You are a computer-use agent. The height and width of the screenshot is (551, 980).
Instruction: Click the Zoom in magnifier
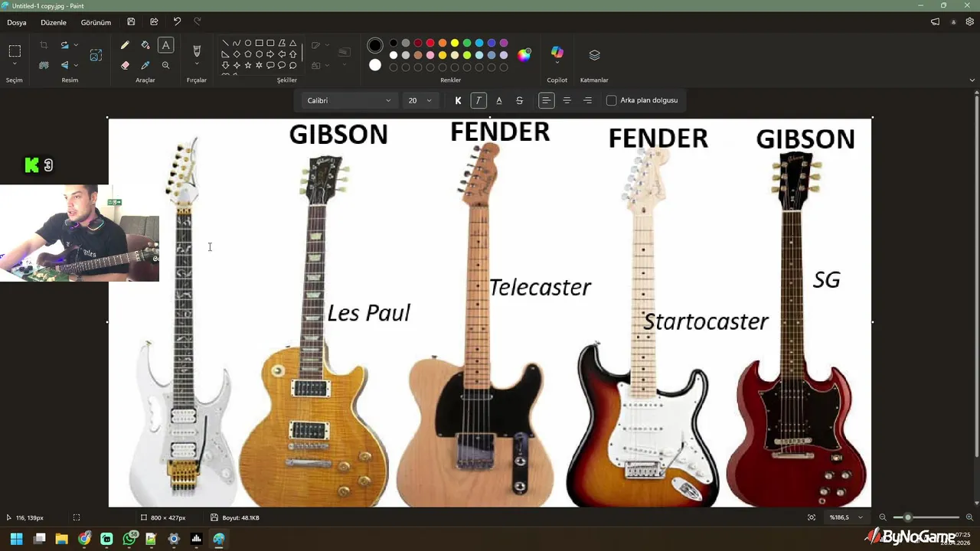969,517
